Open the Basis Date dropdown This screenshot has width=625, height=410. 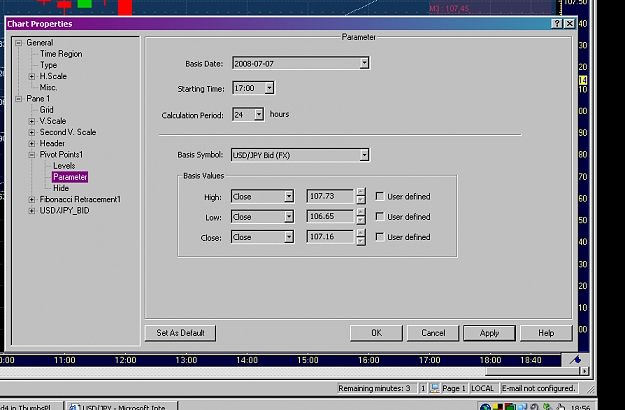pyautogui.click(x=364, y=63)
